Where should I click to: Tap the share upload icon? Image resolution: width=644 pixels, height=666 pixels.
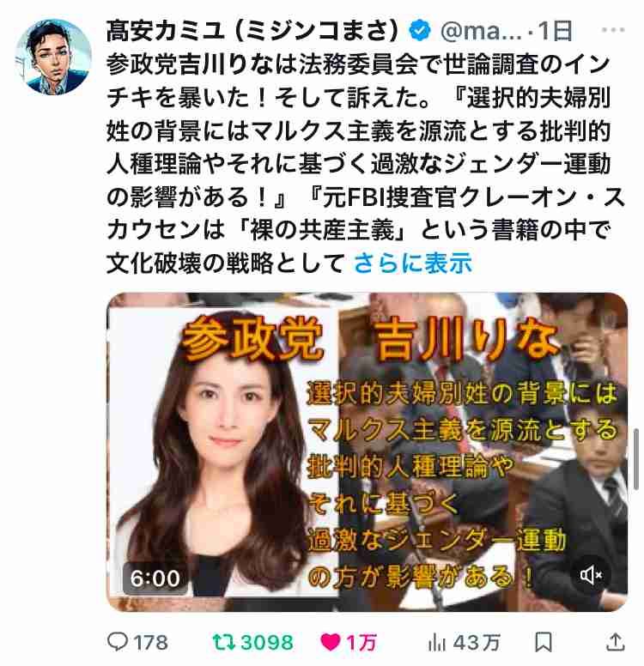click(x=615, y=641)
